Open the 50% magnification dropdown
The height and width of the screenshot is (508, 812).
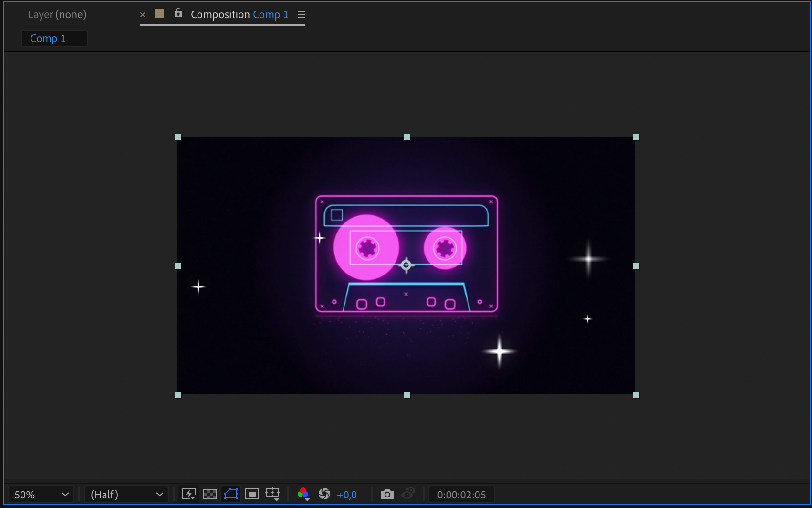coord(41,495)
